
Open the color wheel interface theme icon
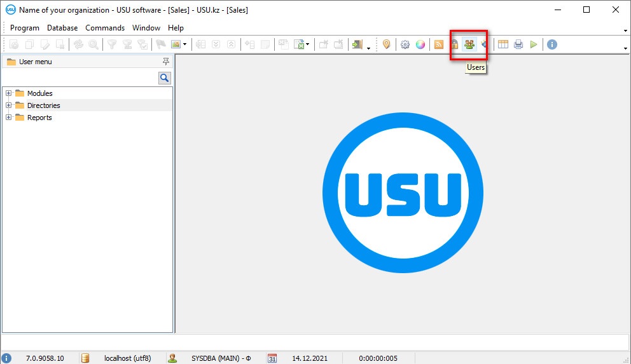point(420,44)
